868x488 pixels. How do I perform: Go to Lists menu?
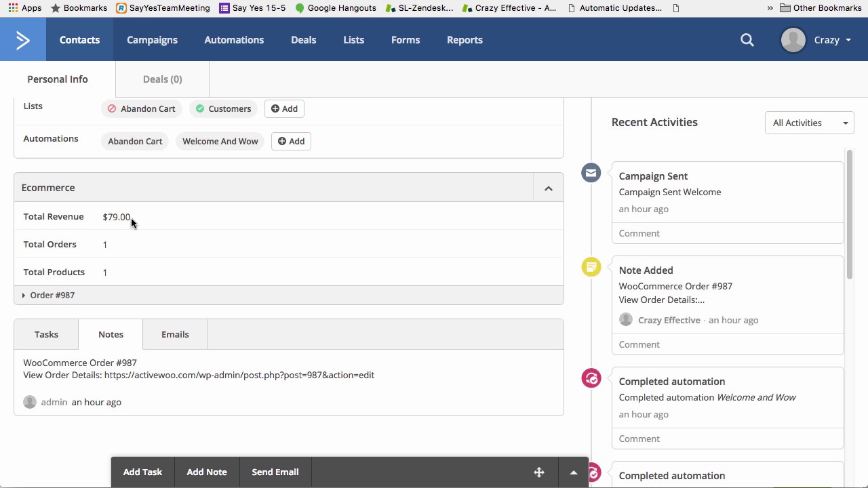[x=354, y=40]
